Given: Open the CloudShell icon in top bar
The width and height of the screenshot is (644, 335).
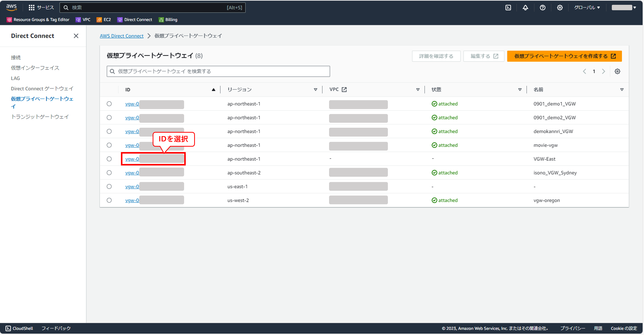Looking at the screenshot, I should pyautogui.click(x=508, y=8).
